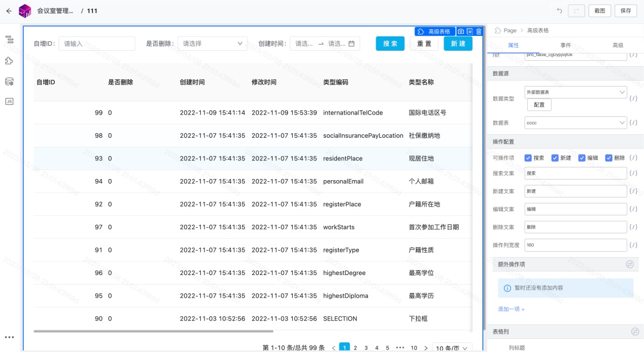Click the three-dots more icon in left sidebar
This screenshot has width=644, height=352.
[10, 337]
